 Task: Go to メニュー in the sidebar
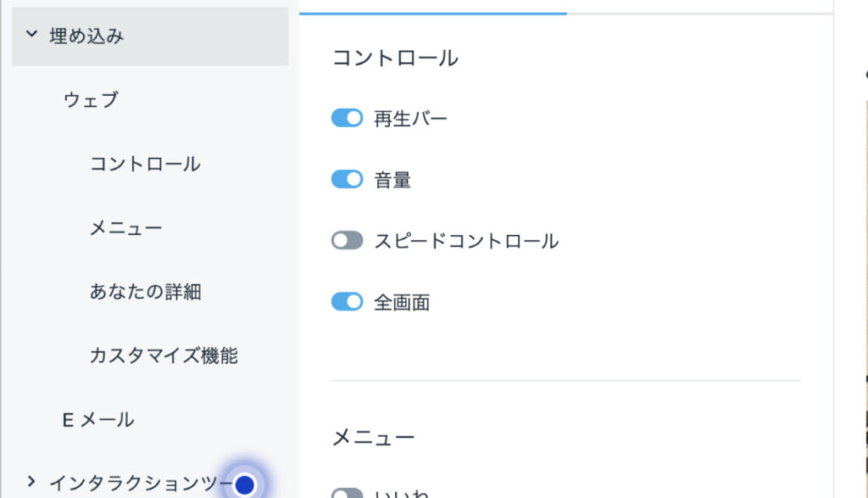pyautogui.click(x=126, y=227)
